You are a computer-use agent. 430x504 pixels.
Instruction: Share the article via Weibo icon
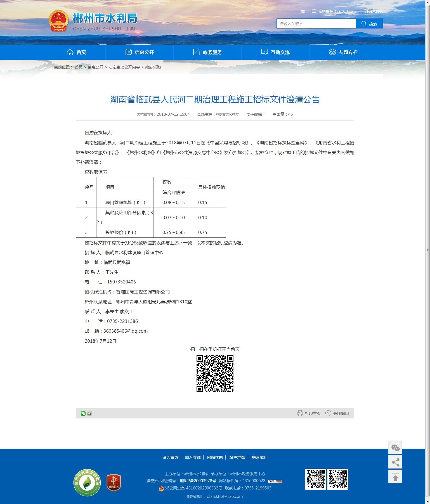coord(89,413)
